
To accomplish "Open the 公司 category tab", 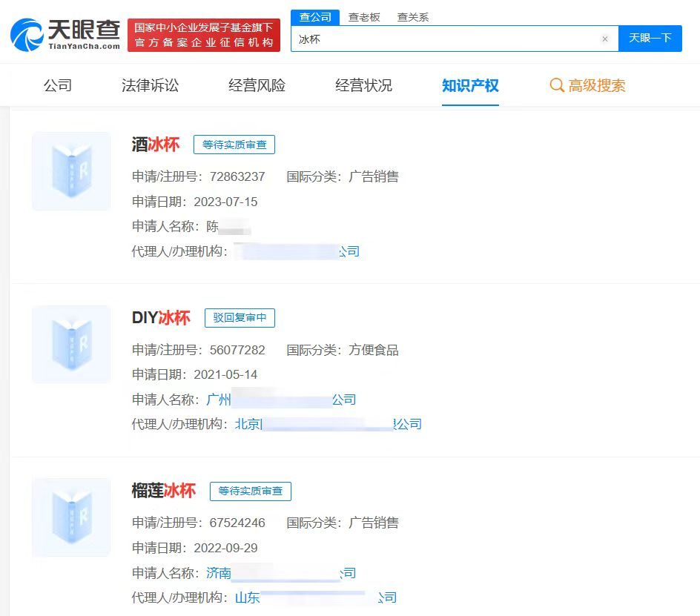I will coord(58,85).
